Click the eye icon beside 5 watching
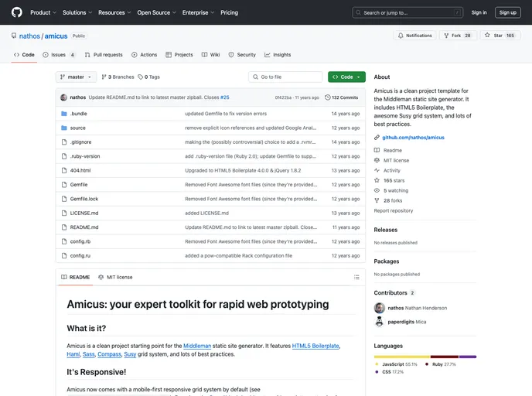 point(377,190)
